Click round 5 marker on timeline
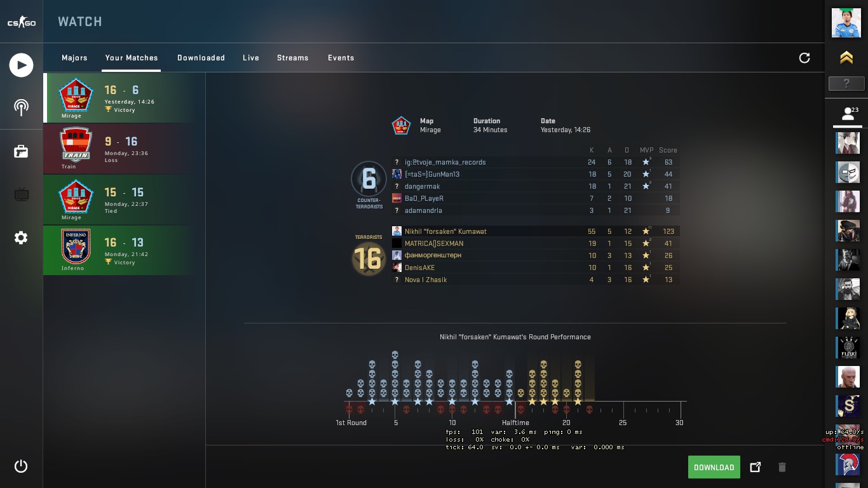Screen dimensions: 868x488 click(x=396, y=423)
